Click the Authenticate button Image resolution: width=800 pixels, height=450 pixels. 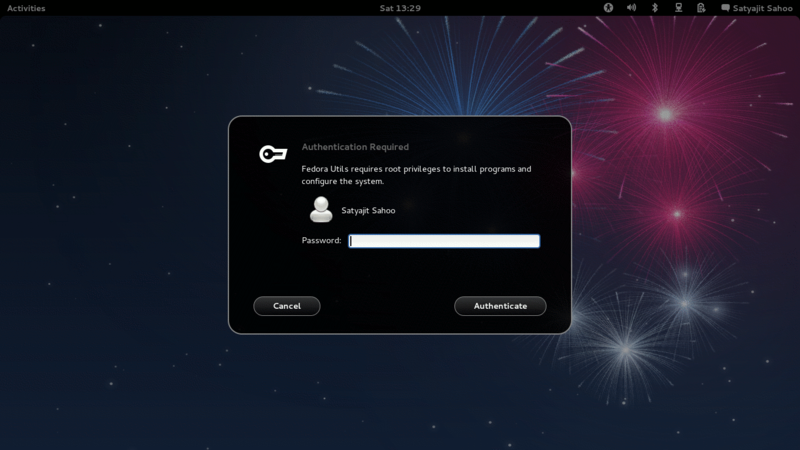tap(500, 306)
